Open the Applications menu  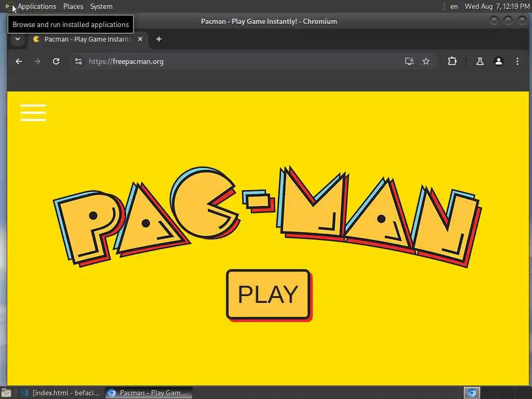(x=37, y=6)
